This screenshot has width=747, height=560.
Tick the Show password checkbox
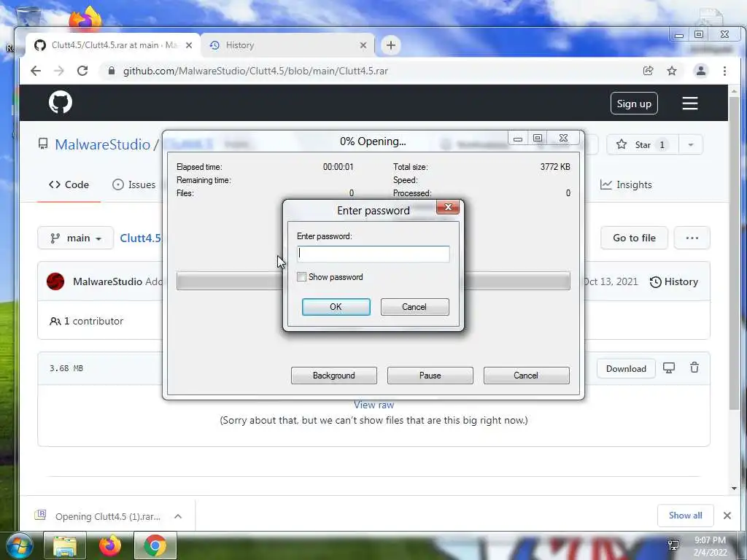[x=301, y=277]
